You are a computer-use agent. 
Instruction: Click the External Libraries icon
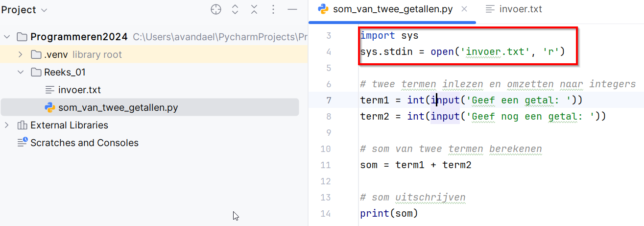click(22, 126)
